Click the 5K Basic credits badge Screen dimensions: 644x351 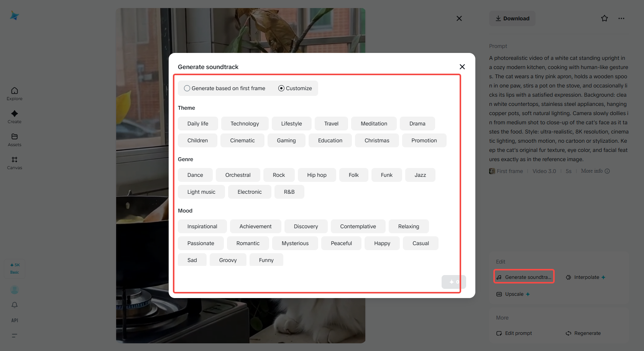pos(15,269)
